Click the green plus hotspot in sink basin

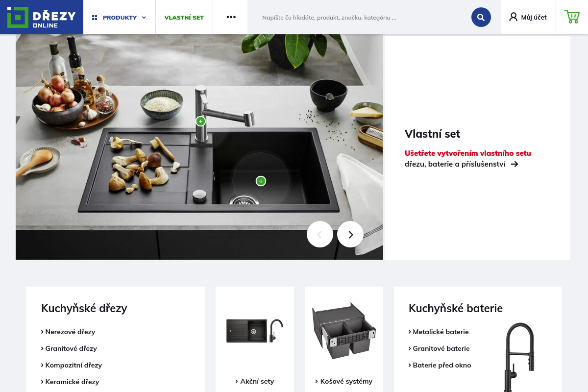[261, 181]
